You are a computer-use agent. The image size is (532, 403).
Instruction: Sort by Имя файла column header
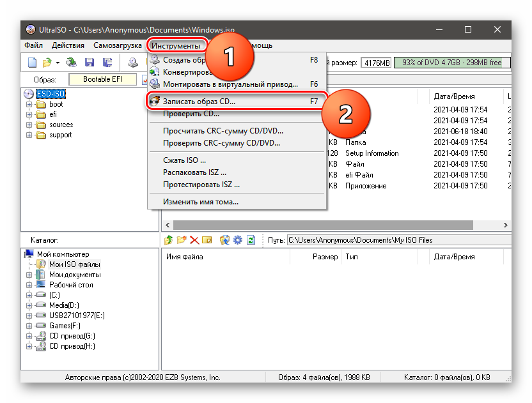[x=226, y=257]
